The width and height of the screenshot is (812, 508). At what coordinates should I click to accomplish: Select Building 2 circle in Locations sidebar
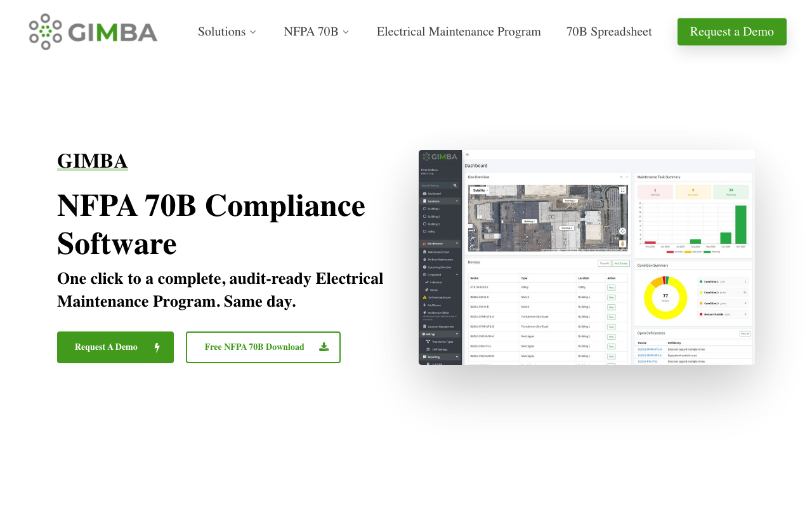coord(424,216)
